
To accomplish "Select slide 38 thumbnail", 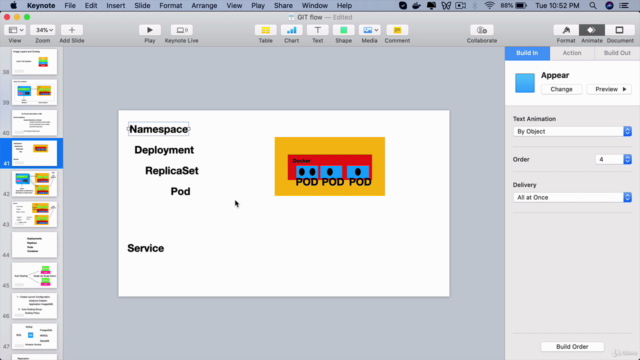I will (34, 62).
